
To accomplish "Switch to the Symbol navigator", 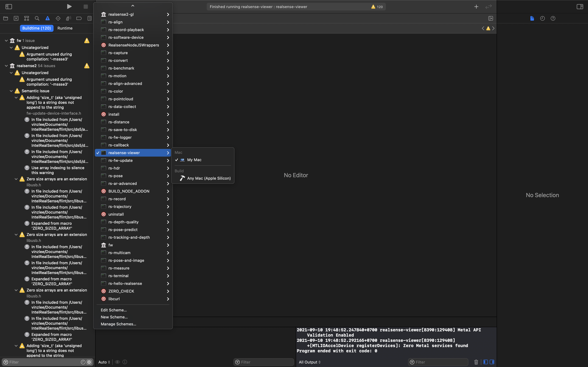I will [x=26, y=18].
